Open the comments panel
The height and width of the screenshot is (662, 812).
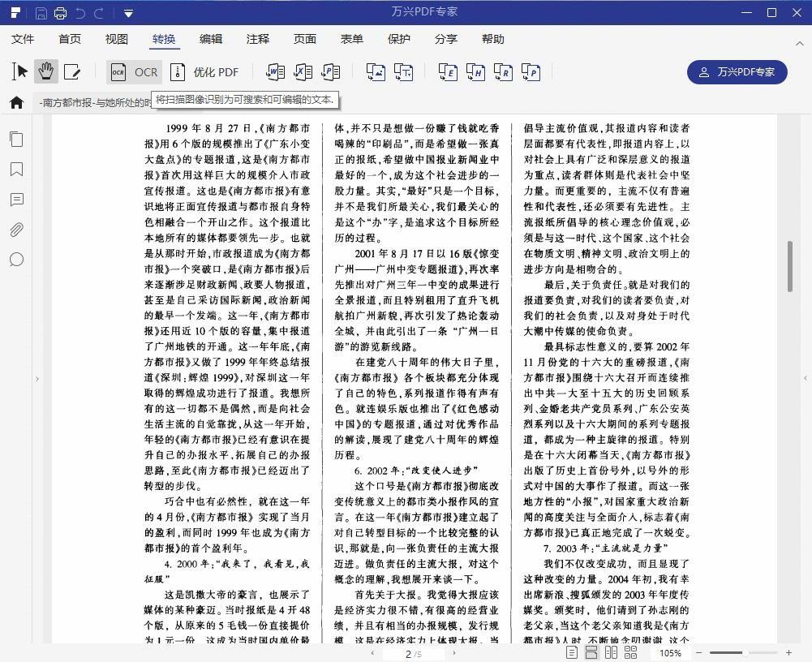pyautogui.click(x=16, y=200)
